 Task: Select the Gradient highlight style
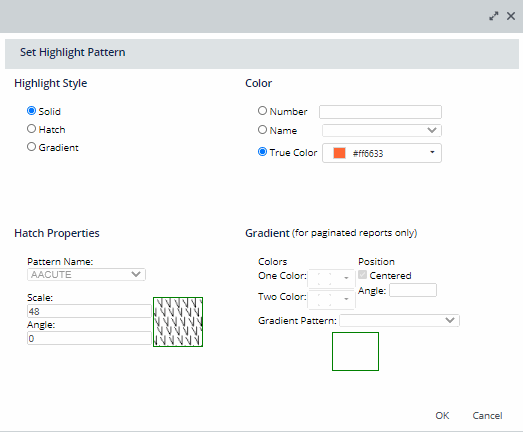pos(31,147)
